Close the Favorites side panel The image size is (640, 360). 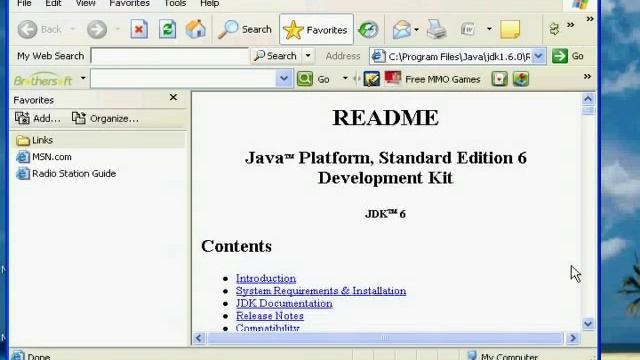click(x=173, y=97)
